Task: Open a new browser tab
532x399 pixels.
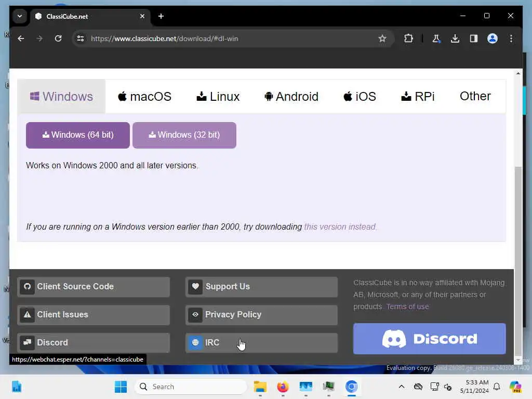Action: point(161,16)
